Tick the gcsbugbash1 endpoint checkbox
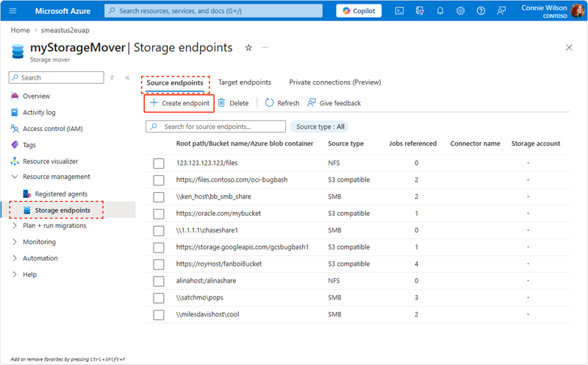588x365 pixels. click(159, 247)
